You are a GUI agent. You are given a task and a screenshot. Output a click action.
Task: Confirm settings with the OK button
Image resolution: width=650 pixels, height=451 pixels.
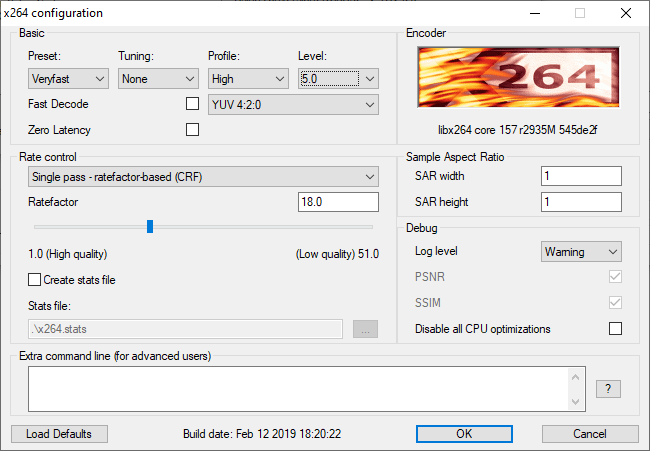point(464,434)
